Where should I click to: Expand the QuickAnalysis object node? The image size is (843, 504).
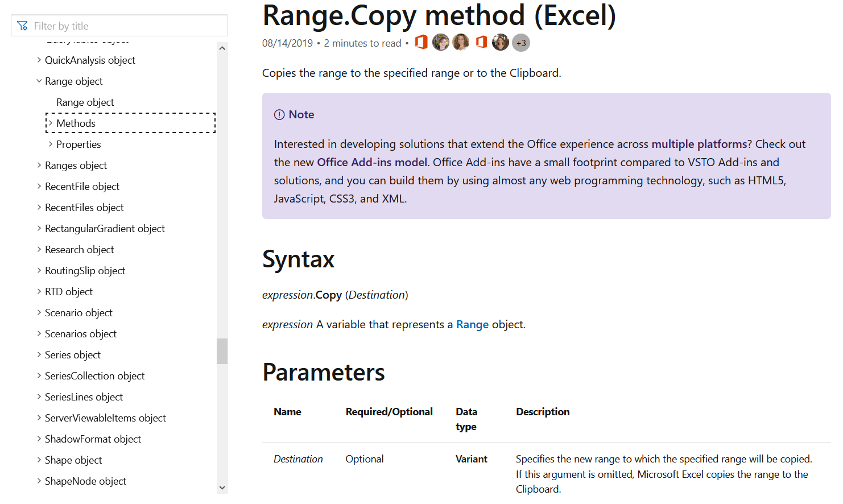point(39,60)
